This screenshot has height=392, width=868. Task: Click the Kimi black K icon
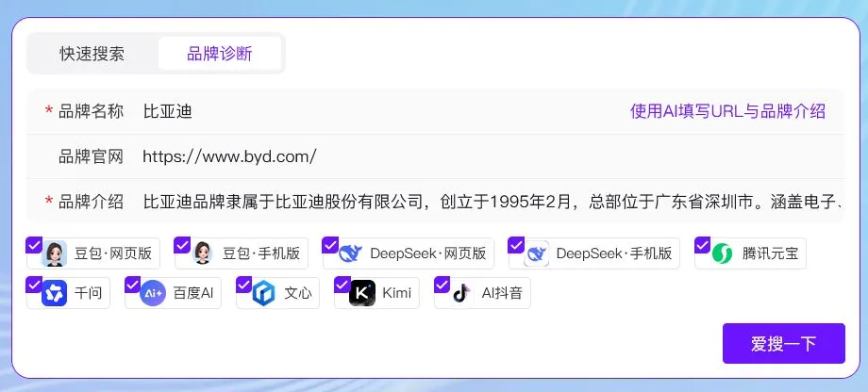[x=362, y=293]
